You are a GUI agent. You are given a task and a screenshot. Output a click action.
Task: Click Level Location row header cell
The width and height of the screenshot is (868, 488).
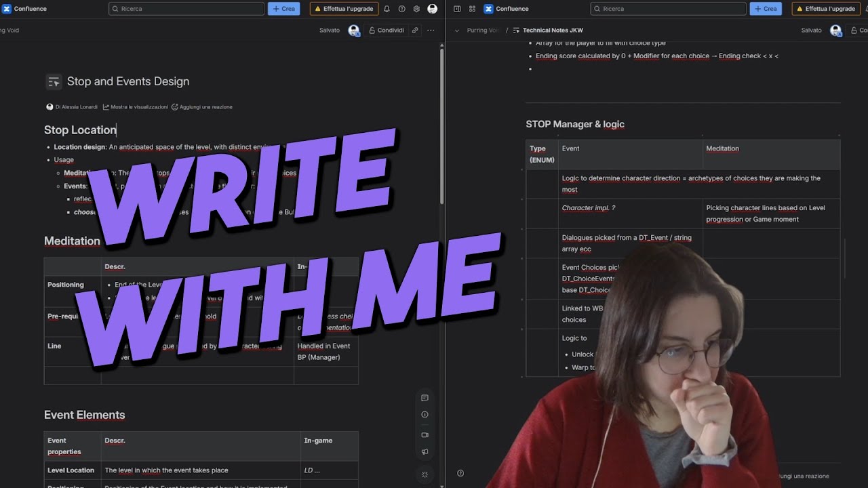(x=72, y=470)
